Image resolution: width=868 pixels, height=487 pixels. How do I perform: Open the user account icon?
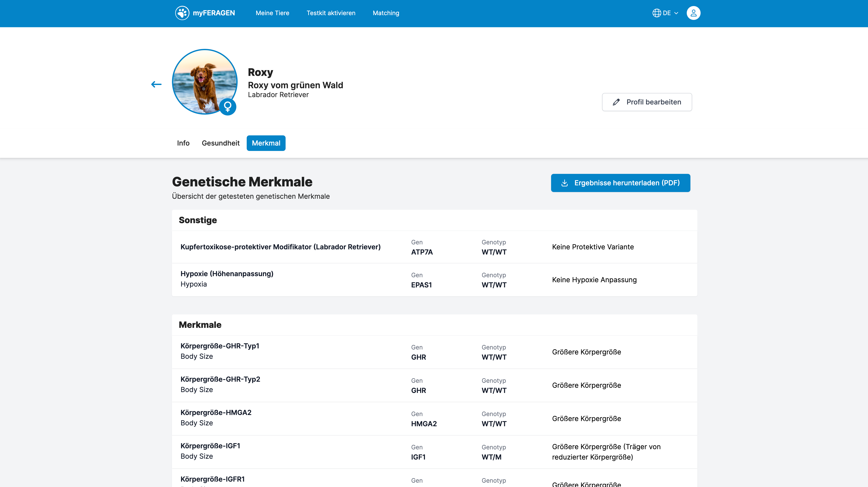693,13
